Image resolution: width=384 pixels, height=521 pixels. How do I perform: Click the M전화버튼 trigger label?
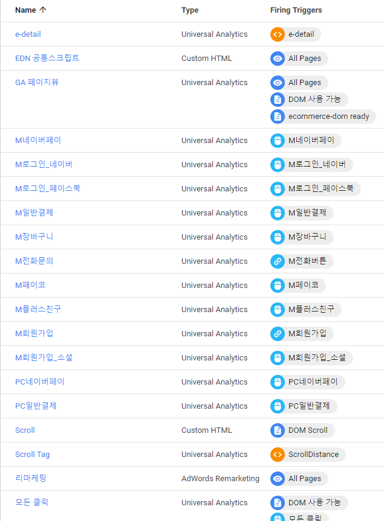tap(307, 261)
